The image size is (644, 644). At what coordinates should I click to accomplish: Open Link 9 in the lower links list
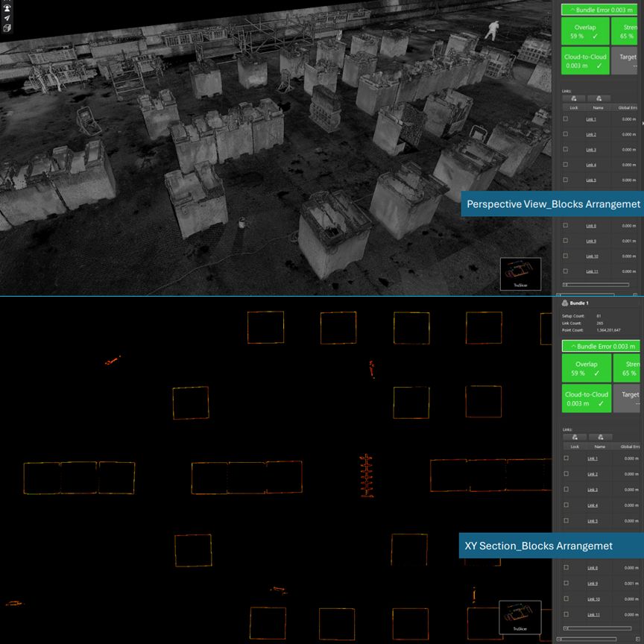tap(592, 584)
